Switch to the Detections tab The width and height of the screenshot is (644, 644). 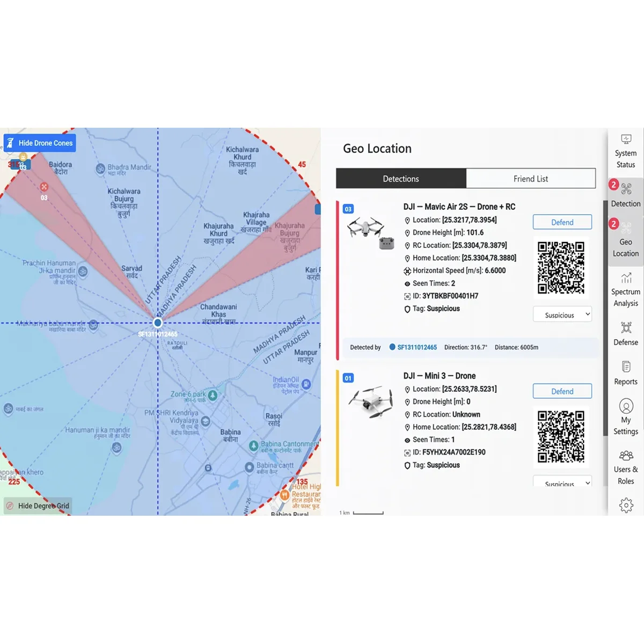point(401,179)
